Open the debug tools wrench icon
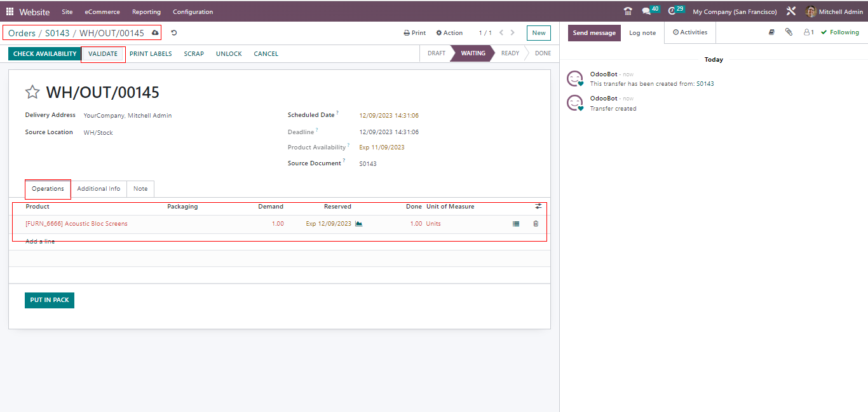 click(791, 11)
